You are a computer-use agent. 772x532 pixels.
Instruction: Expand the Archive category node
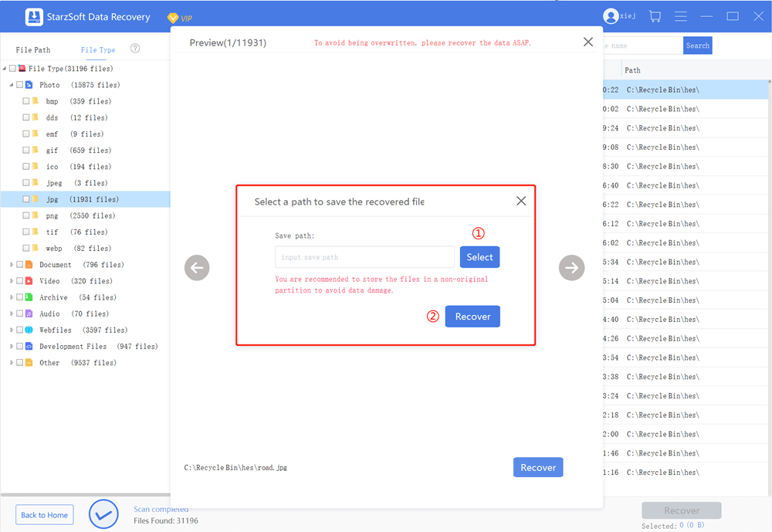coord(12,297)
